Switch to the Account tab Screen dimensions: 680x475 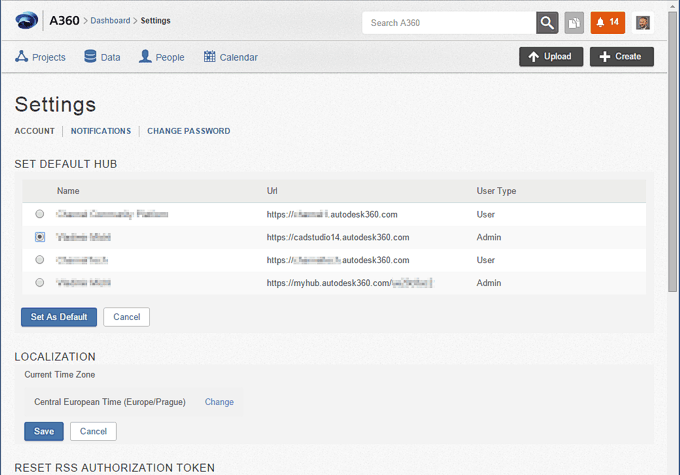coord(35,131)
